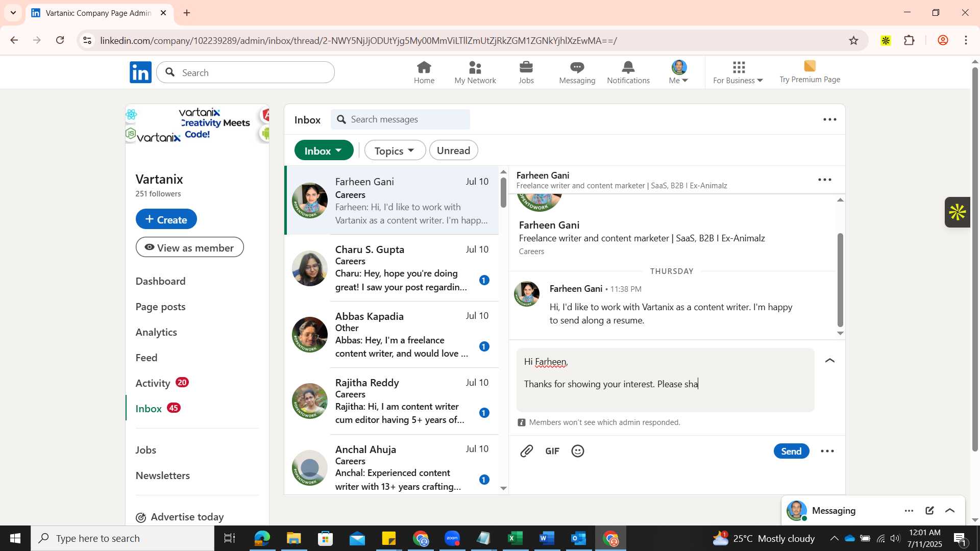Click Advertise today link
Viewport: 980px width, 551px height.
[x=180, y=517]
